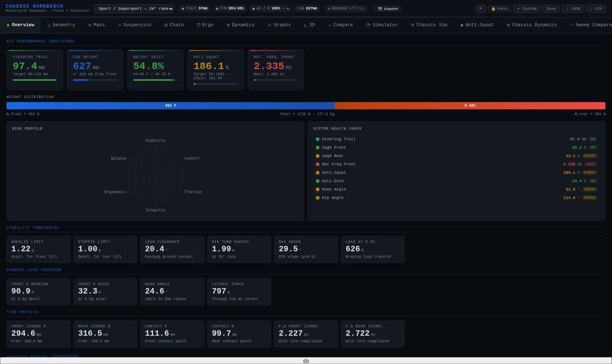
Task: Click the robot icon in bottom bar
Action: [306, 361]
